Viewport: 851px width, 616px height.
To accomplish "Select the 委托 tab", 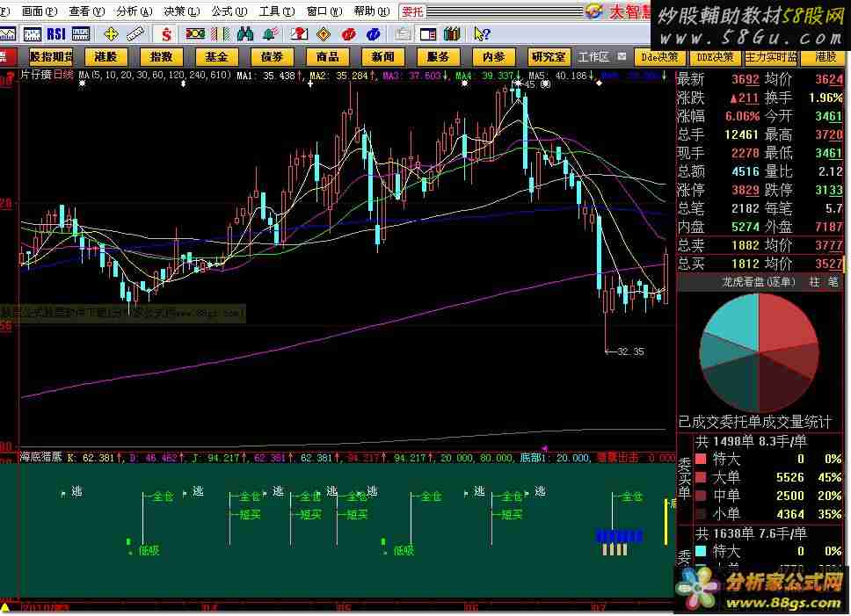I will pos(412,11).
